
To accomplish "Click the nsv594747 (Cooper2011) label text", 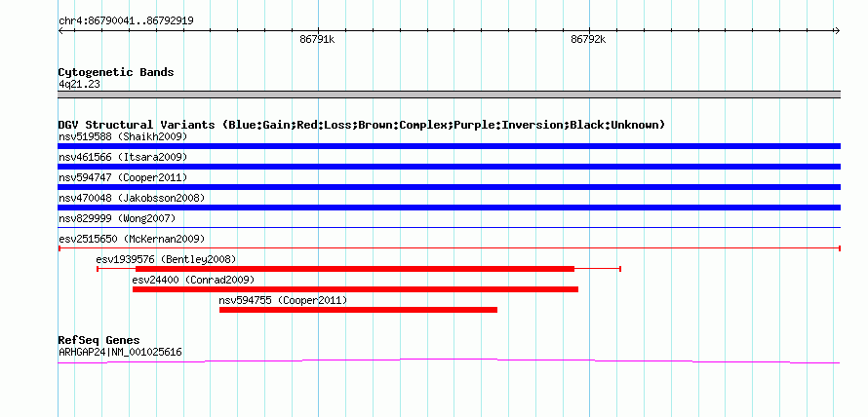I will 123,177.
